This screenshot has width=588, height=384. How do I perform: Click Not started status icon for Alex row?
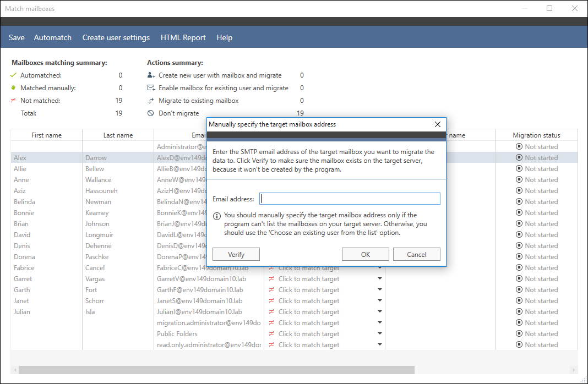tap(519, 157)
